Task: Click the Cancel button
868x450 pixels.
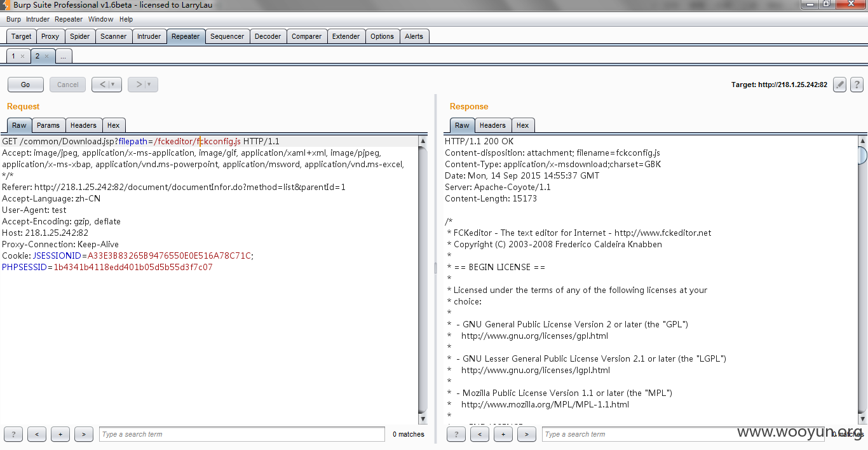Action: pos(68,85)
